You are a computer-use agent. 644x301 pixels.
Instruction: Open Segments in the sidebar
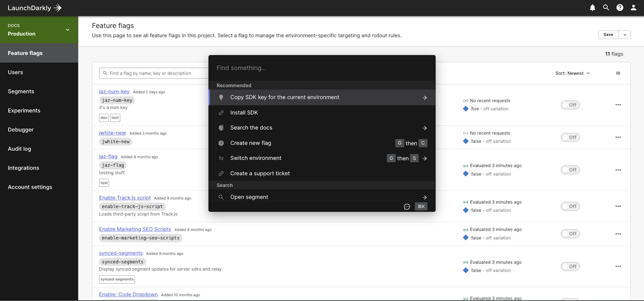click(x=39, y=92)
